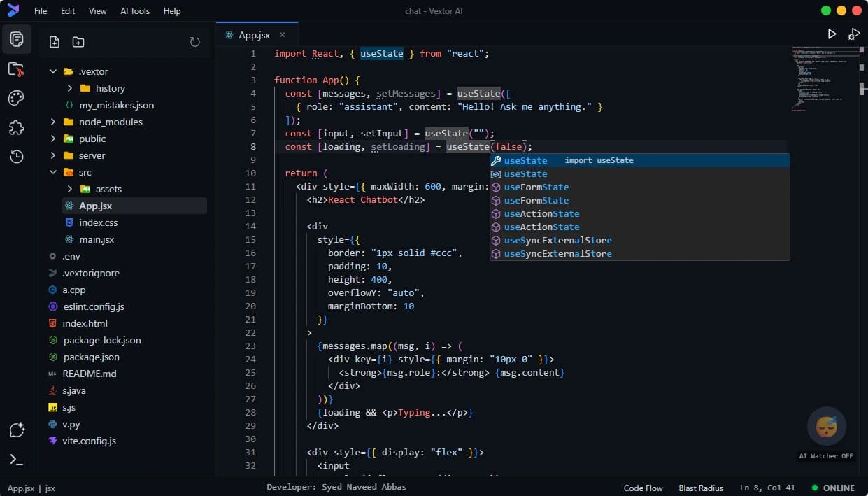Image resolution: width=868 pixels, height=496 pixels.
Task: Open package.json file
Action: (91, 357)
